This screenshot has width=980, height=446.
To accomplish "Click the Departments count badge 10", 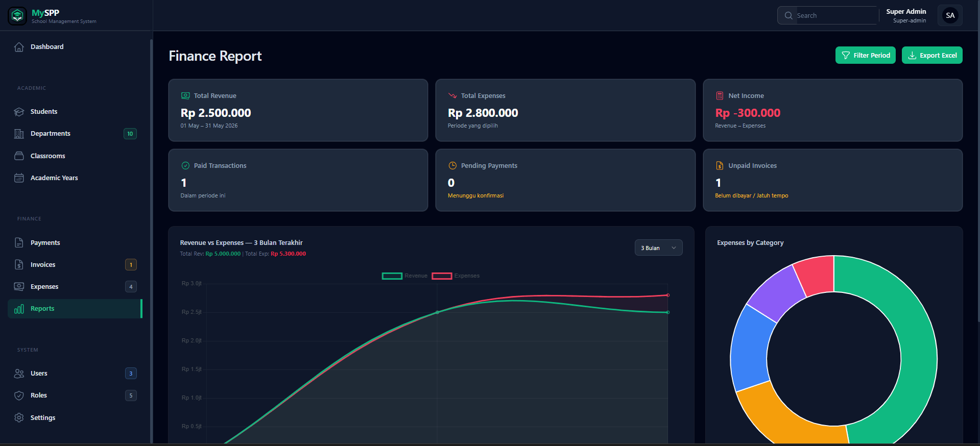I will click(130, 134).
